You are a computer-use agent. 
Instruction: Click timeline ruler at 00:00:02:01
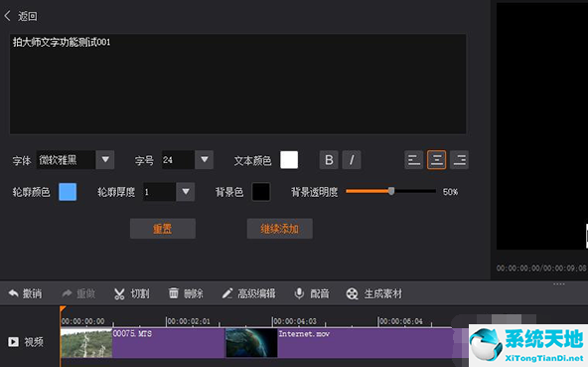tap(189, 321)
